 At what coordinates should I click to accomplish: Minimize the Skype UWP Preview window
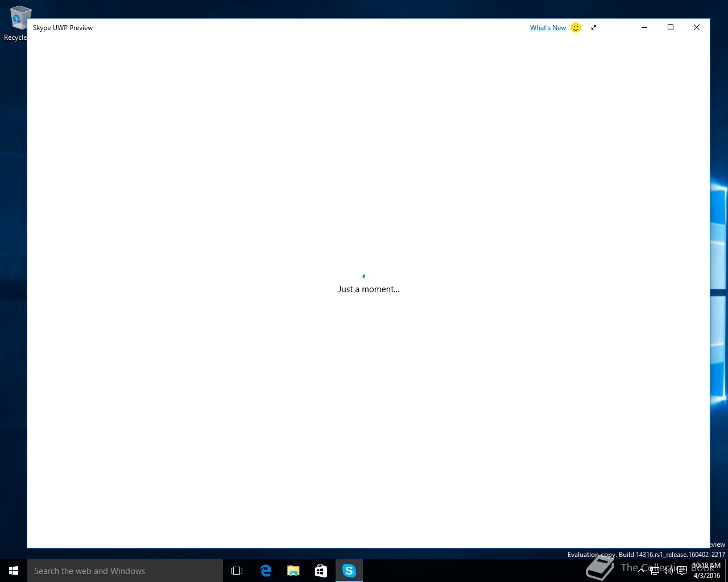644,27
